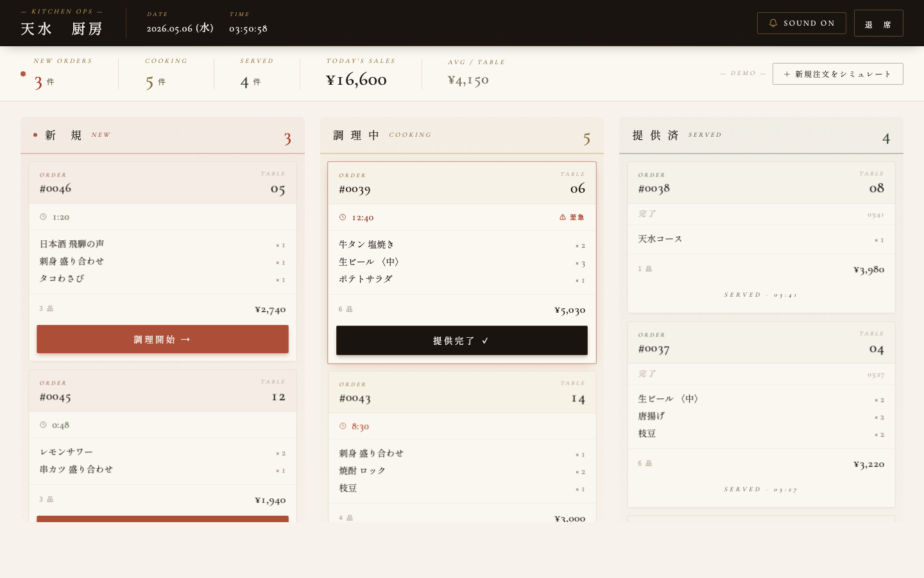
Task: Click item タコわさび
Action: coord(62,279)
